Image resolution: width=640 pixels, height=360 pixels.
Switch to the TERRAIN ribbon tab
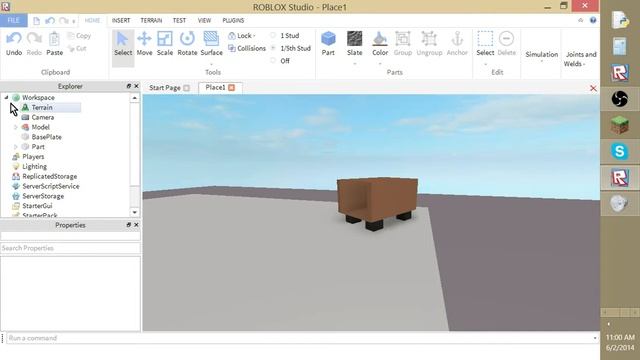pyautogui.click(x=151, y=20)
